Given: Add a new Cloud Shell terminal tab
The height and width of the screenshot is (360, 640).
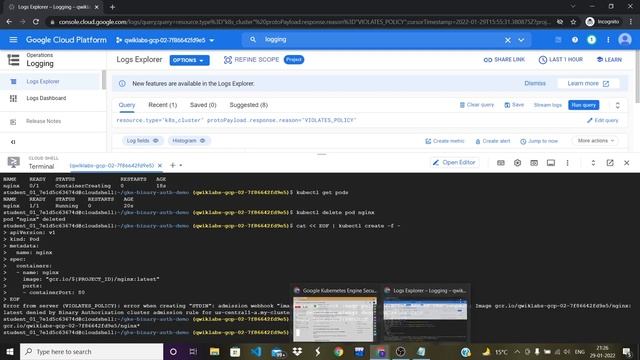Looking at the screenshot, I should (173, 165).
